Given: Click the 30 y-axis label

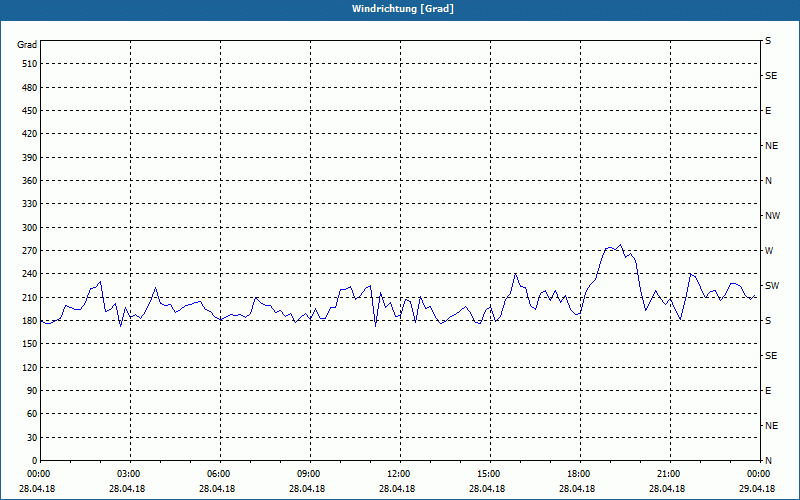Looking at the screenshot, I should (32, 438).
